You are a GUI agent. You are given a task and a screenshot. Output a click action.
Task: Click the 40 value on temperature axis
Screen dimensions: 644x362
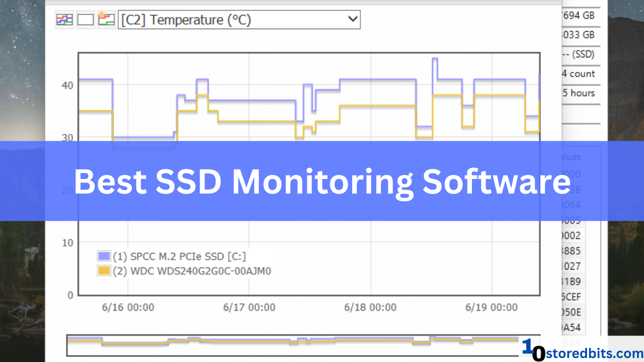point(67,85)
